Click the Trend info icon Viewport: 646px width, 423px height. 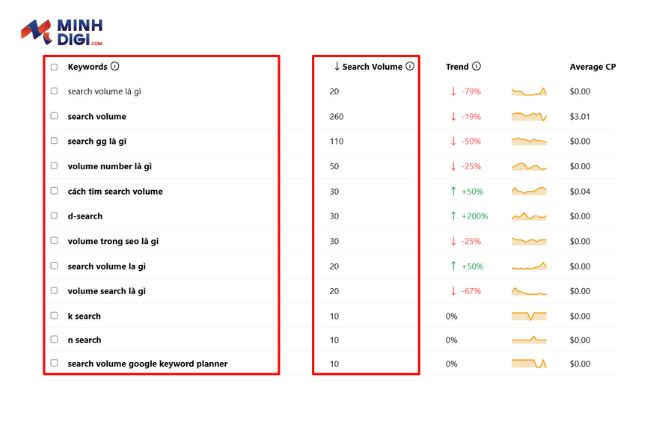click(476, 66)
